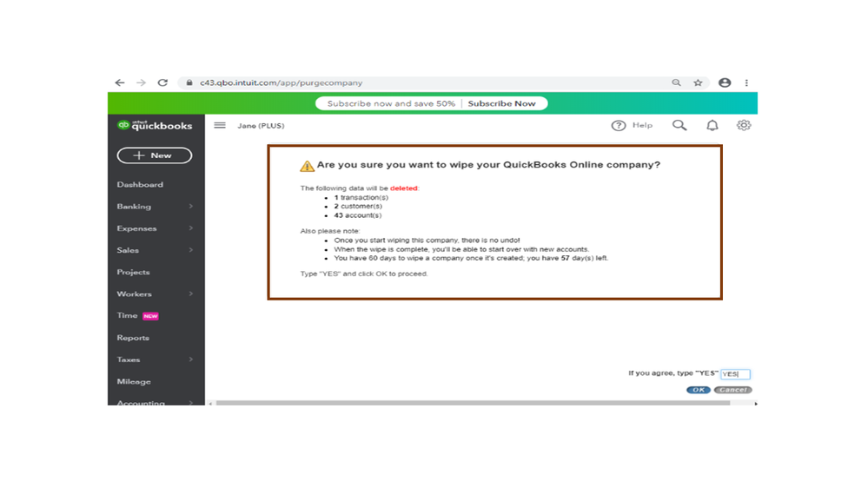
Task: Click the warning triangle icon
Action: 307,166
